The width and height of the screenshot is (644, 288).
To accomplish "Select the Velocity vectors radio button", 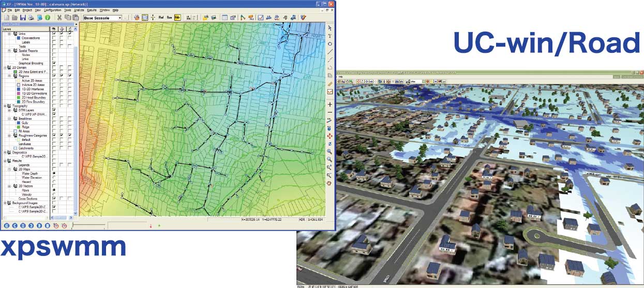I will point(54,194).
